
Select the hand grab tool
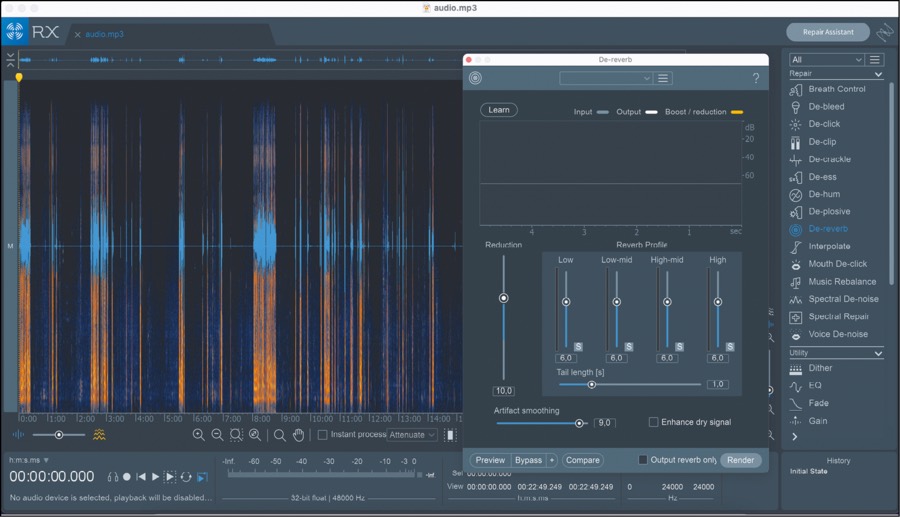pyautogui.click(x=298, y=435)
